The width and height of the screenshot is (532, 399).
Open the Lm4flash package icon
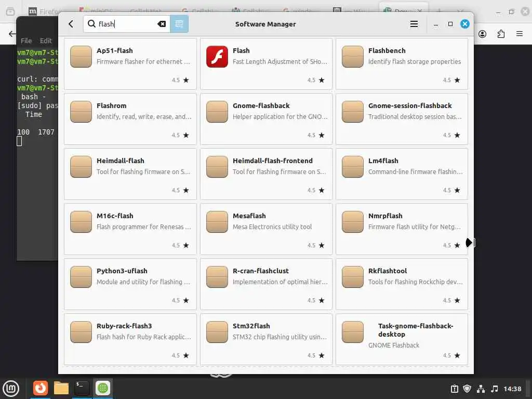click(x=353, y=167)
